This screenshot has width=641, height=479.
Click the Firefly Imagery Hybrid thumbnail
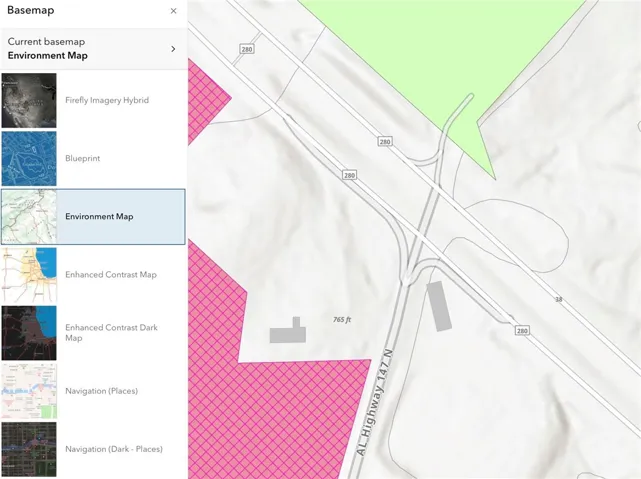29,100
